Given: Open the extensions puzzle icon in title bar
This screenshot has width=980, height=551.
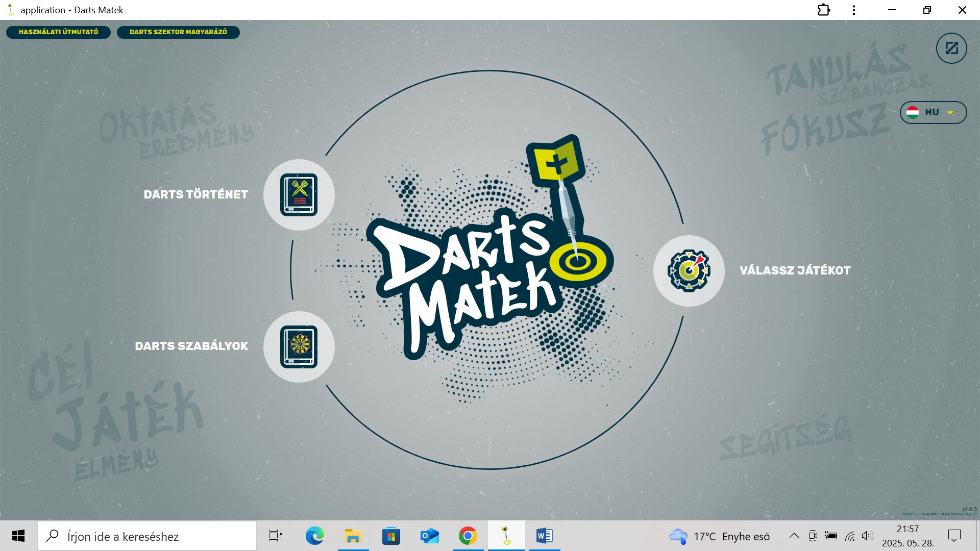Looking at the screenshot, I should point(823,10).
